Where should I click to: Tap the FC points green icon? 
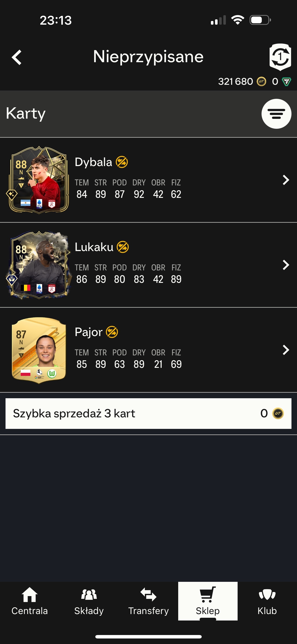[x=286, y=82]
